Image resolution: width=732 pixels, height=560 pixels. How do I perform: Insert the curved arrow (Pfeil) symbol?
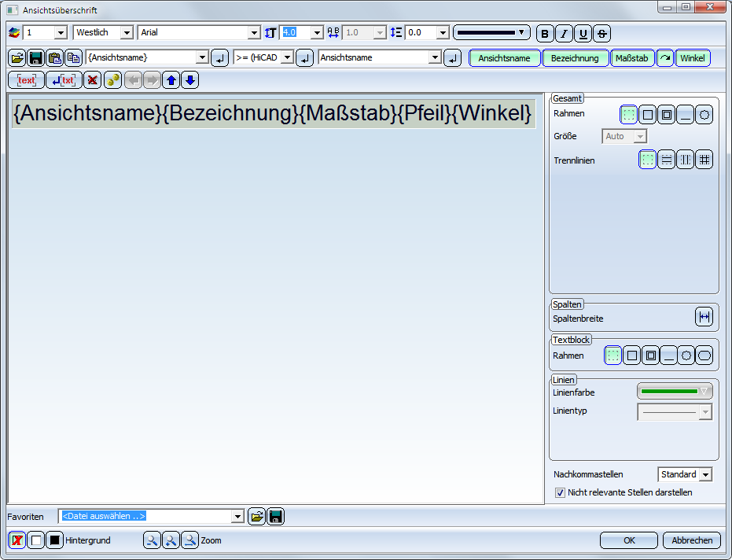665,58
